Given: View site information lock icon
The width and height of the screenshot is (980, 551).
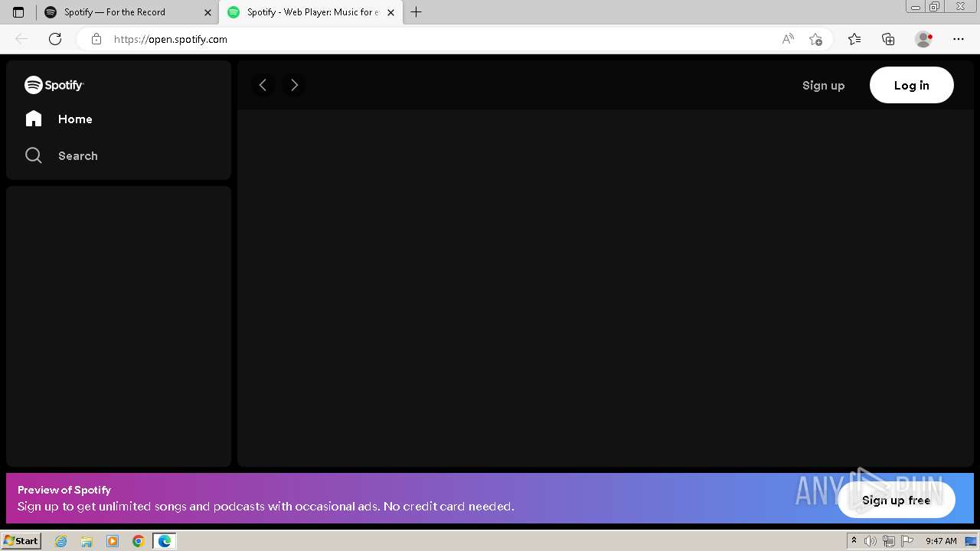Looking at the screenshot, I should pyautogui.click(x=96, y=39).
